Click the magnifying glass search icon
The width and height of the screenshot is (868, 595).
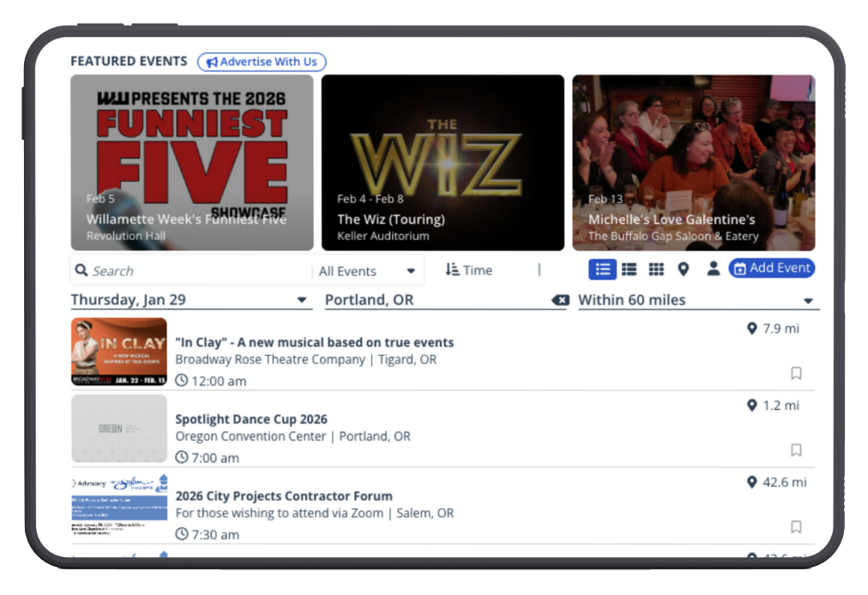pyautogui.click(x=81, y=270)
